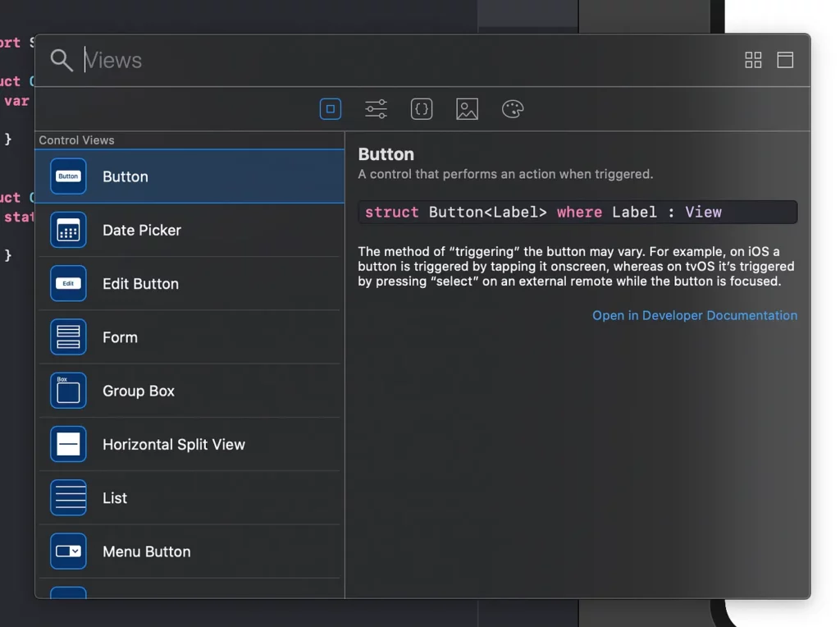Focus the Views search field

click(x=407, y=60)
